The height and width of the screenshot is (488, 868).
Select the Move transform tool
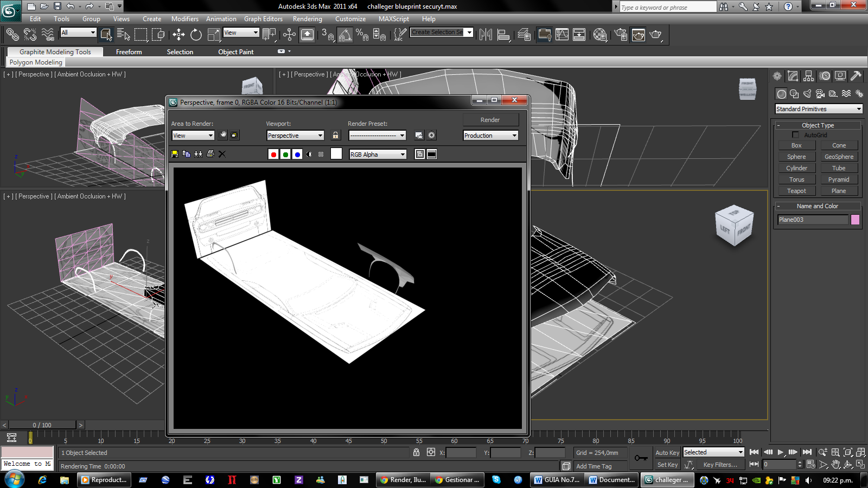(178, 35)
